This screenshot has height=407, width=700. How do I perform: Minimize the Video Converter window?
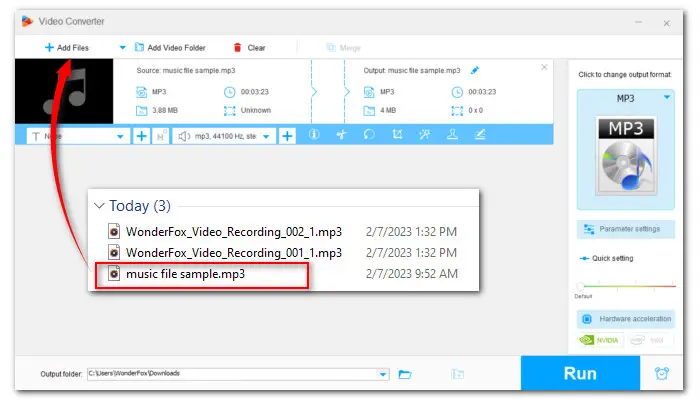pyautogui.click(x=638, y=22)
